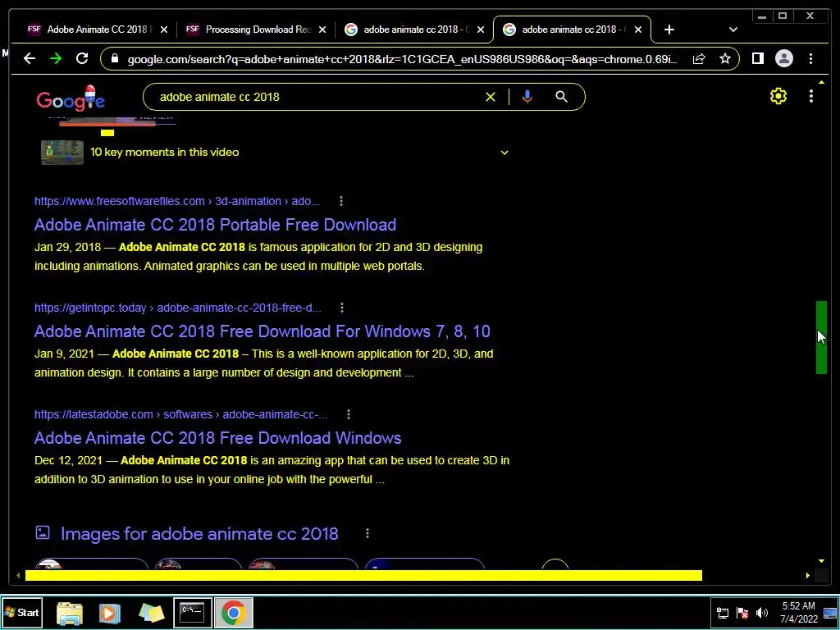
Task: Submit search with magnifier icon
Action: [561, 97]
